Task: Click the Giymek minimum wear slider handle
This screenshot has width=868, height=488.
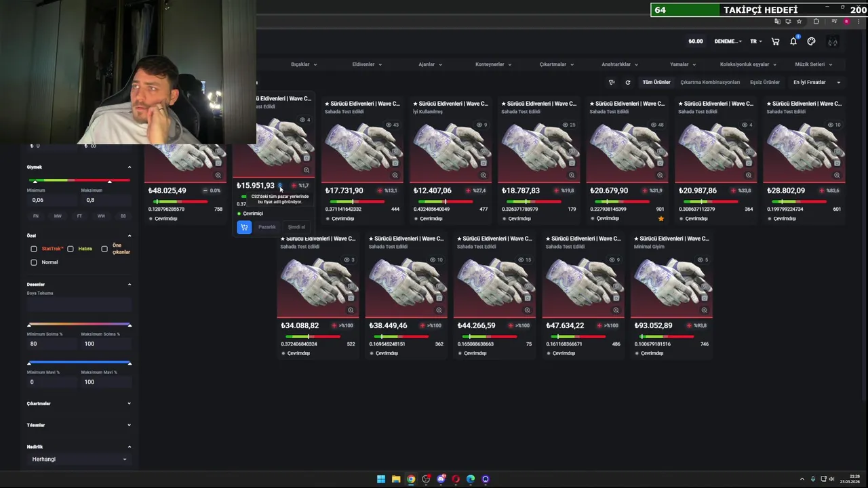Action: click(35, 181)
